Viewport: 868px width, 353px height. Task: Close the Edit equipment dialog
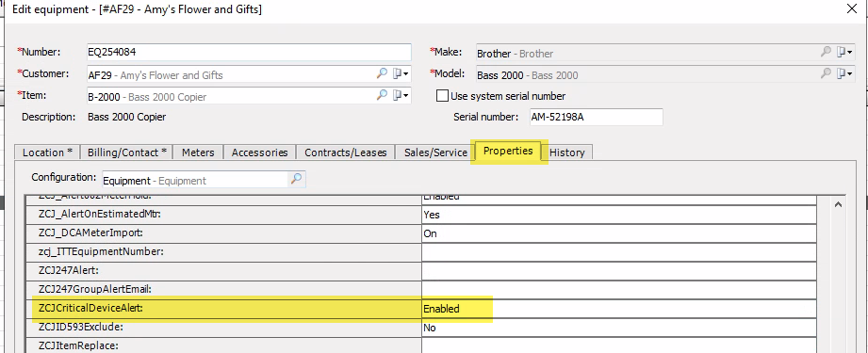[851, 8]
